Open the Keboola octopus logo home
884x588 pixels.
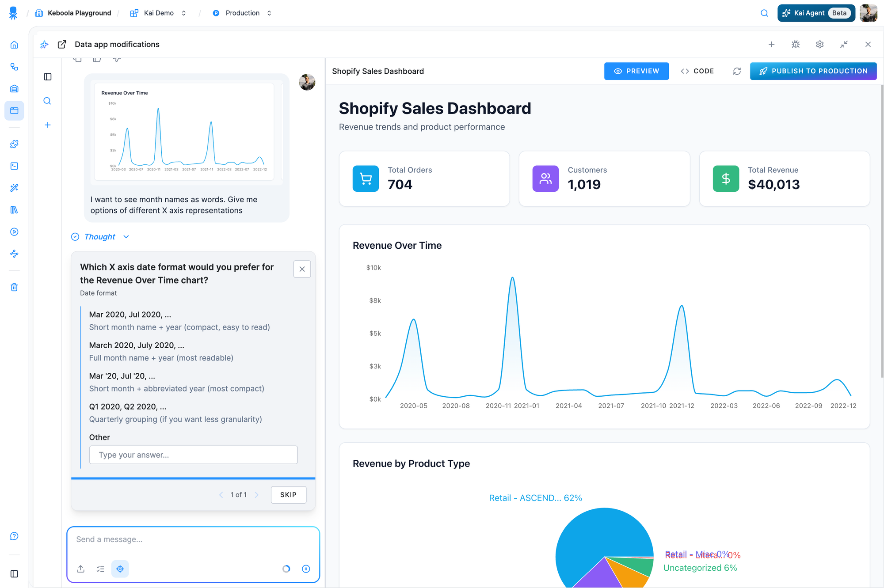coord(13,13)
